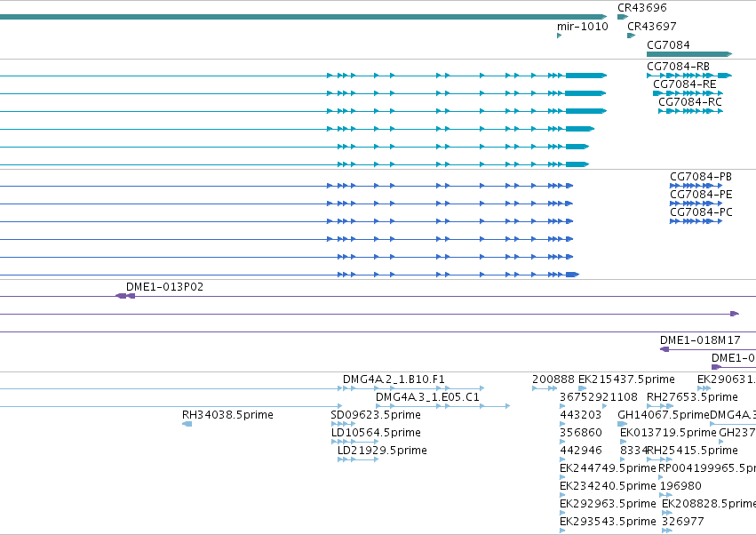Click EST EK215437.5prime
Screen dimensions: 756x535
(583, 387)
